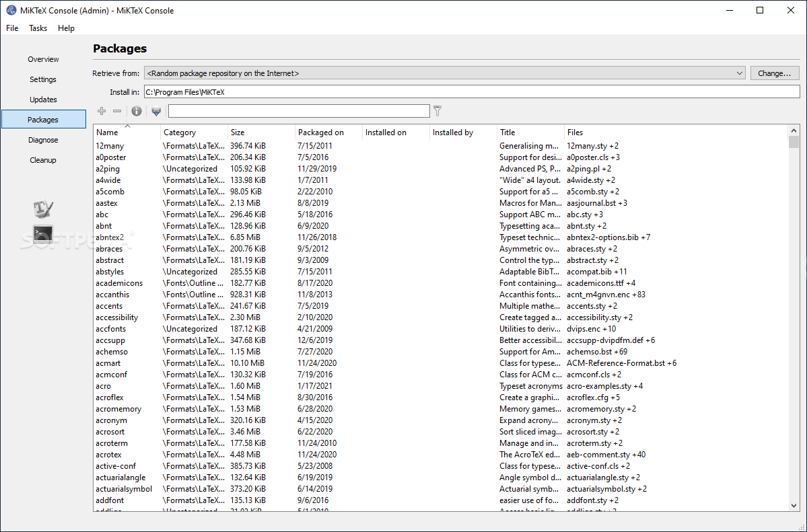Click the scrollbar up arrow
This screenshot has height=532, width=807.
[x=794, y=130]
